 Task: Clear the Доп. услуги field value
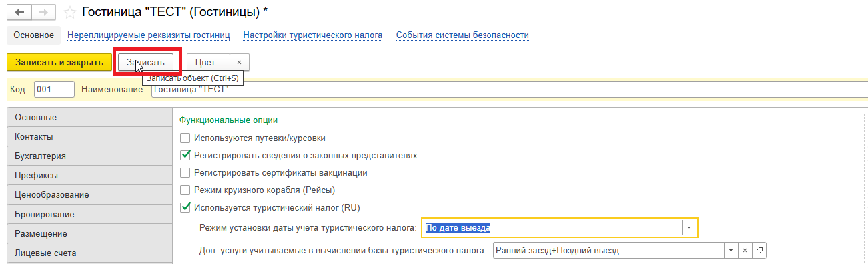tap(746, 251)
